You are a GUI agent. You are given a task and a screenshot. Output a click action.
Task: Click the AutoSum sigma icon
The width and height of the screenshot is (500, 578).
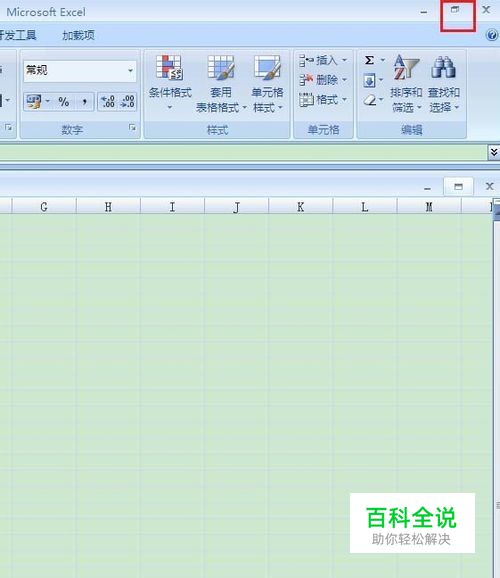[369, 60]
